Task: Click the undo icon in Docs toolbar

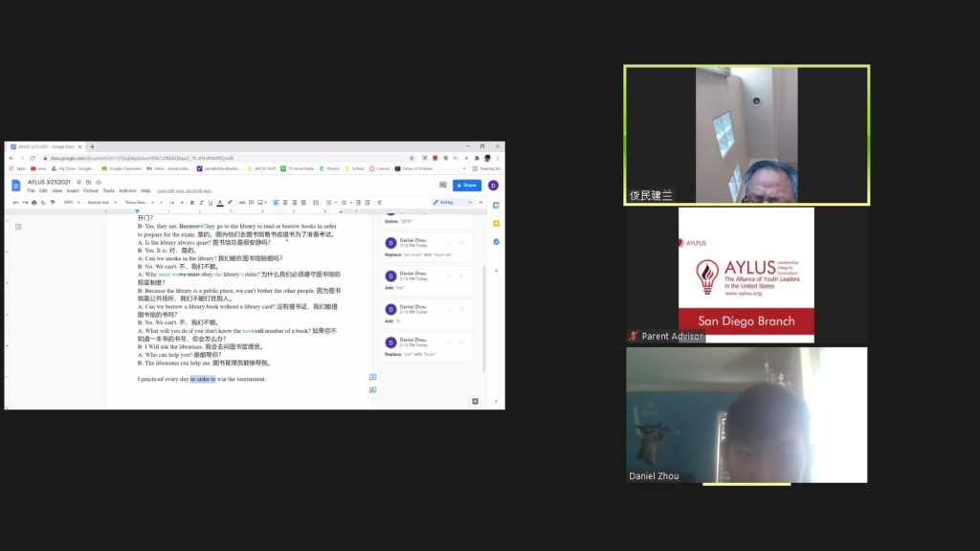Action: pyautogui.click(x=15, y=203)
